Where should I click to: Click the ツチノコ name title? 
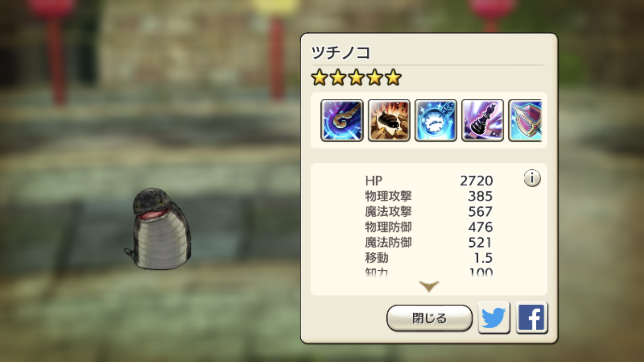coord(341,52)
